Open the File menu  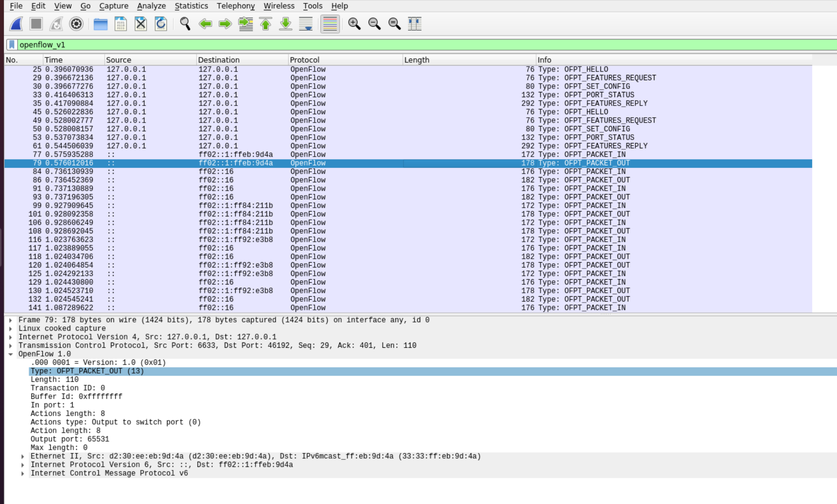coord(16,6)
